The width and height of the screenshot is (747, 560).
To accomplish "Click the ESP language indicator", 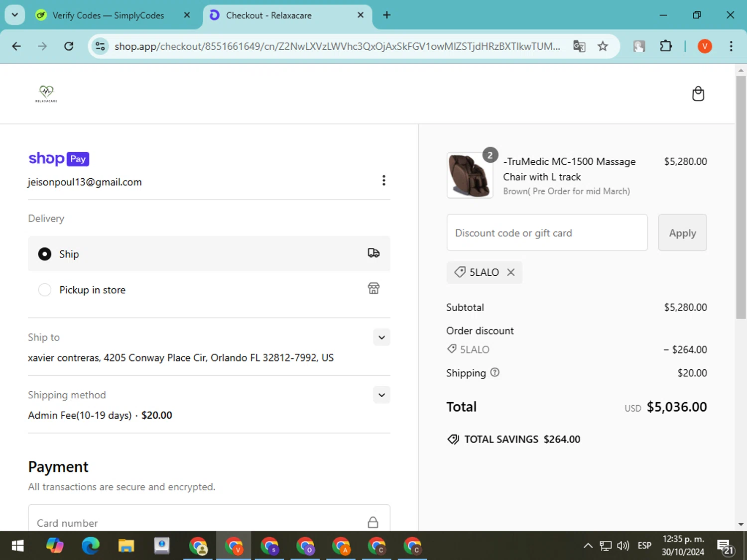I will tap(644, 546).
